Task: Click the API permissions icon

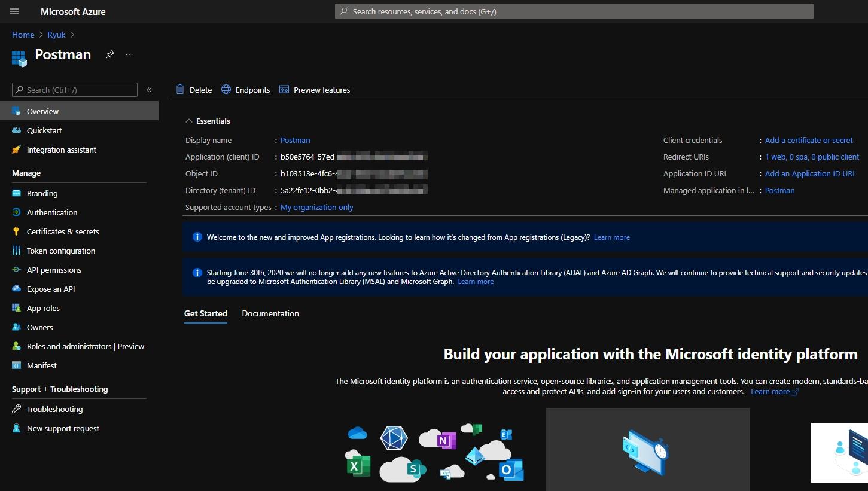Action: (x=16, y=270)
